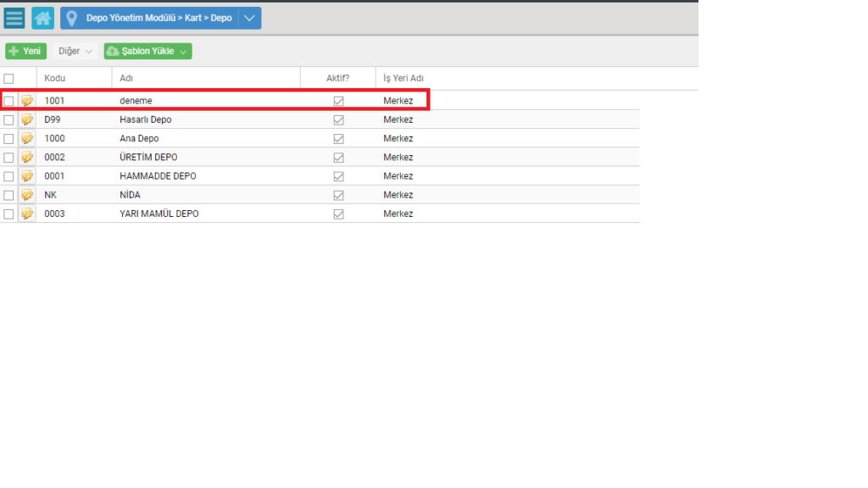This screenshot has width=868, height=488.
Task: Tick the select-all header checkbox
Action: click(x=8, y=79)
